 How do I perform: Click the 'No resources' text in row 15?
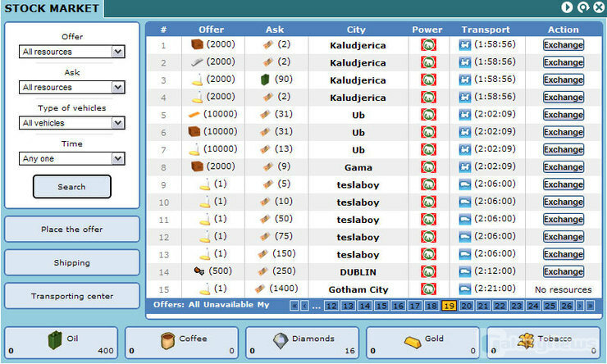564,289
